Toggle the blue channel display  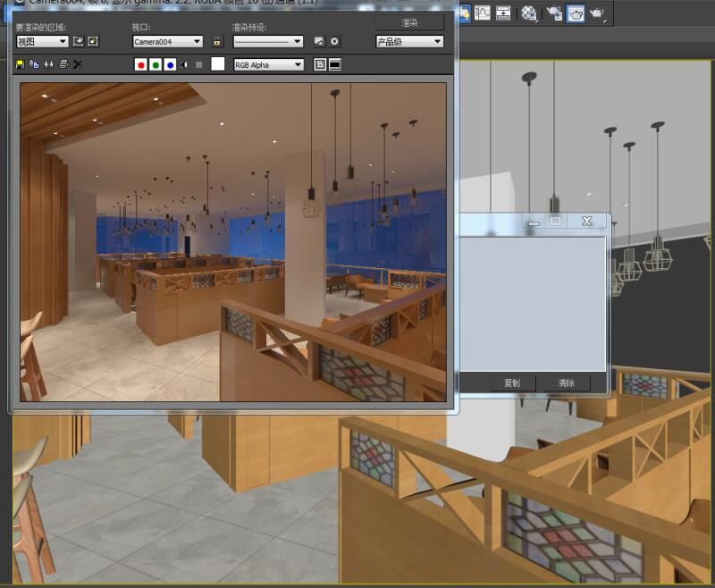pyautogui.click(x=170, y=64)
